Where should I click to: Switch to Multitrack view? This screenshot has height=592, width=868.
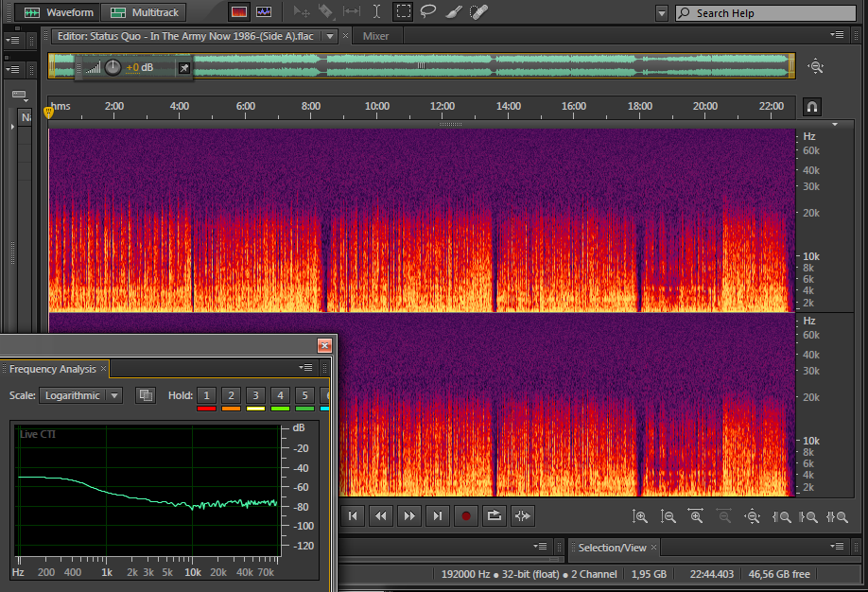[144, 12]
